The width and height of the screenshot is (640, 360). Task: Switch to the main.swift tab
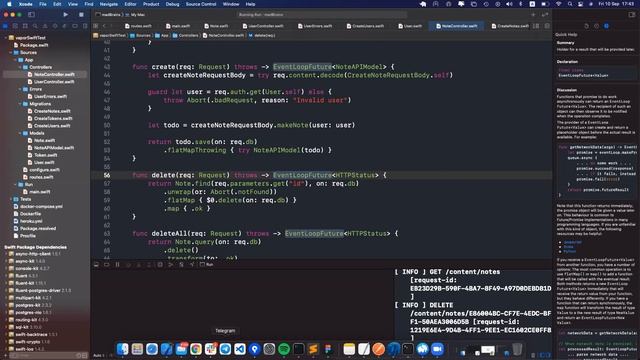pyautogui.click(x=178, y=26)
